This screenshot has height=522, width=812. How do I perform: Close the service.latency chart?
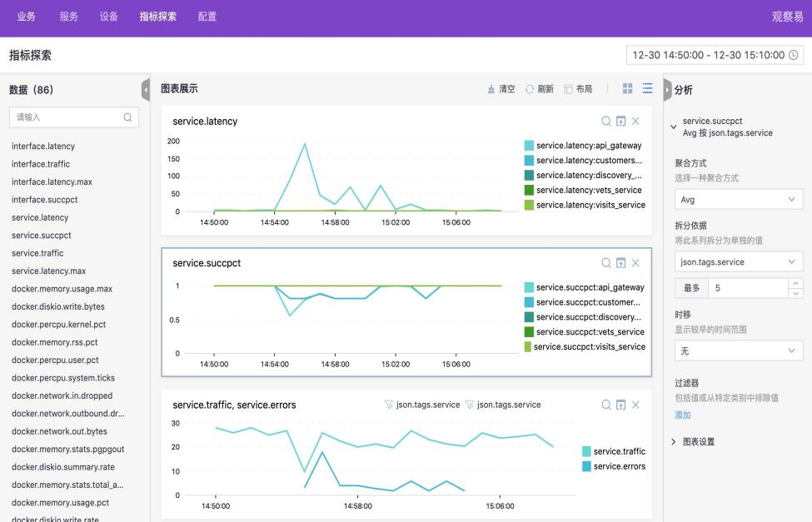[635, 122]
